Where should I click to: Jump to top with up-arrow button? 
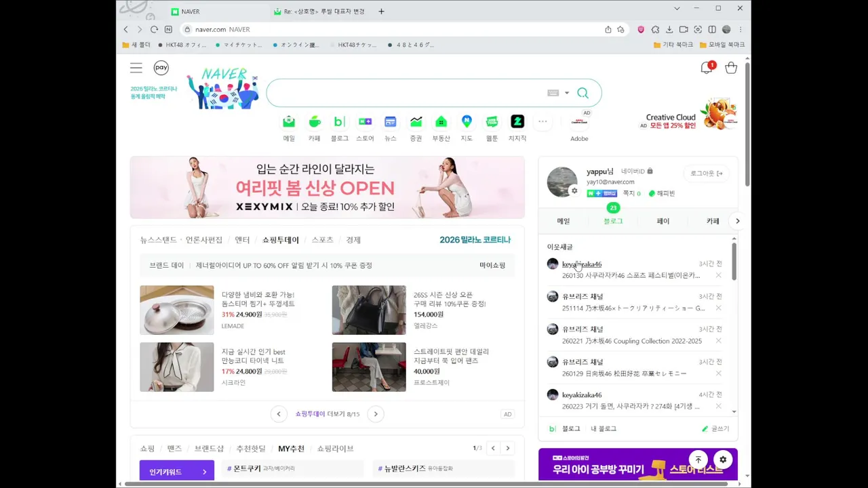(x=698, y=460)
